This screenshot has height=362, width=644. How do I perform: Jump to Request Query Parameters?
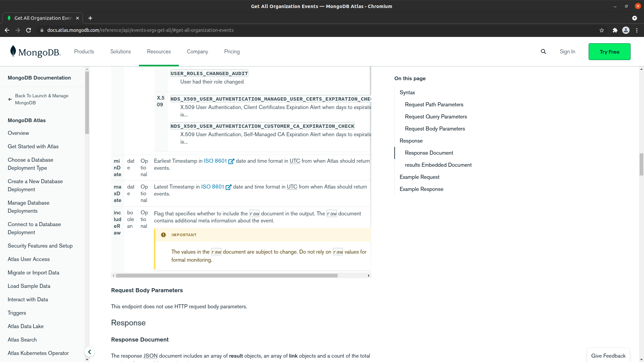[436, 117]
